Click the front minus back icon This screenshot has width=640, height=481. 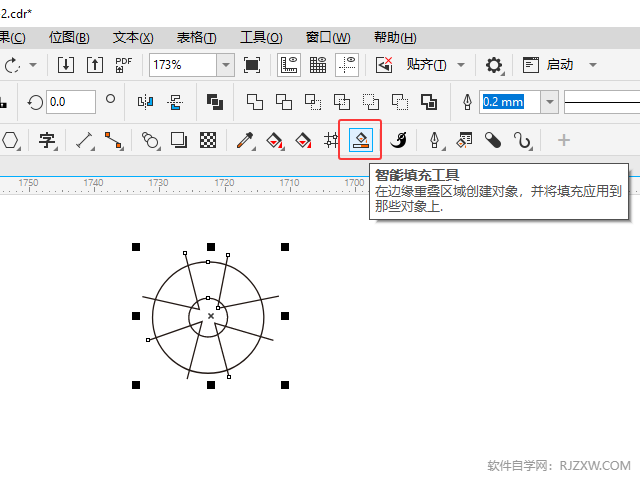tap(371, 102)
